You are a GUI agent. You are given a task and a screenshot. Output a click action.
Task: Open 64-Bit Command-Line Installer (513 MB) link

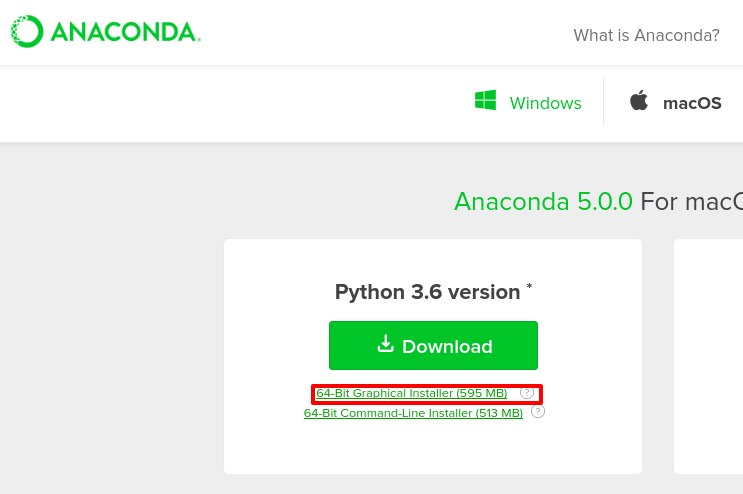[413, 413]
